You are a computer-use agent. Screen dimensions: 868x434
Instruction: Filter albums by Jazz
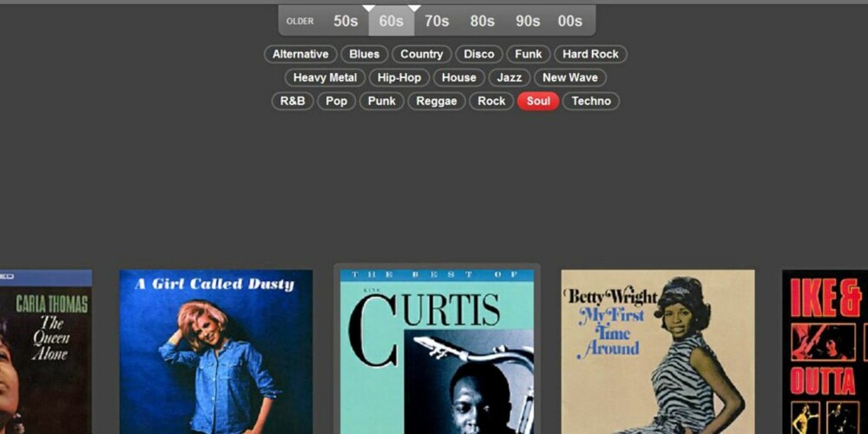click(x=510, y=77)
